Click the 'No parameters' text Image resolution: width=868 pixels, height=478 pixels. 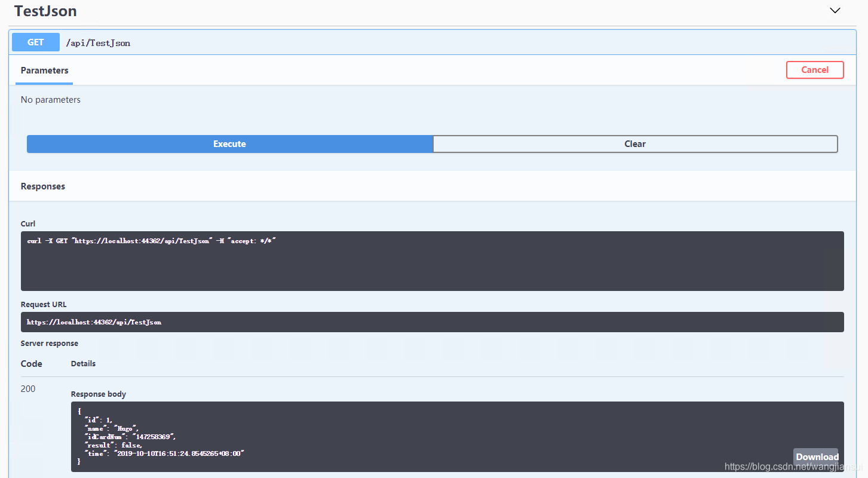51,100
